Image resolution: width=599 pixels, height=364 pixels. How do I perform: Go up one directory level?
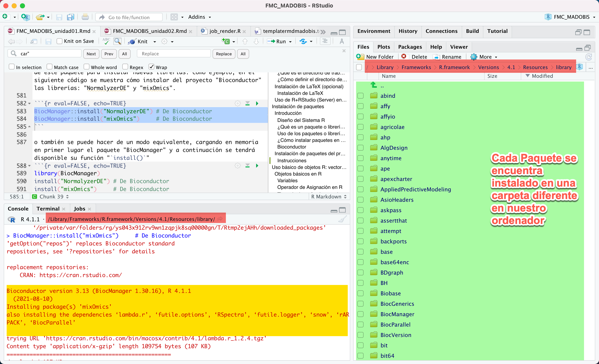tap(374, 85)
